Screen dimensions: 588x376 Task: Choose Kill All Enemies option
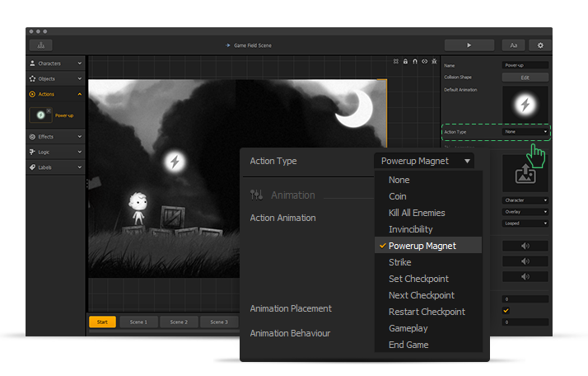(428, 213)
